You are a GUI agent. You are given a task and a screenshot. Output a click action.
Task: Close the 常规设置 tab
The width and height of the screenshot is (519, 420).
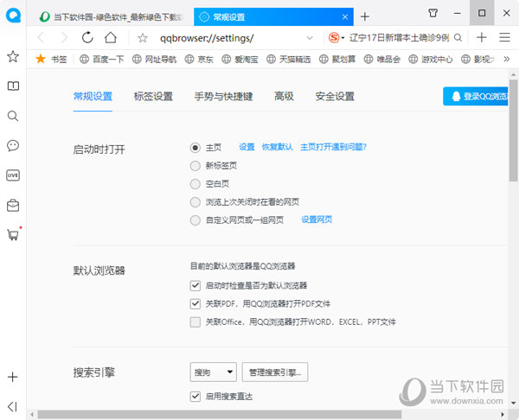click(345, 16)
